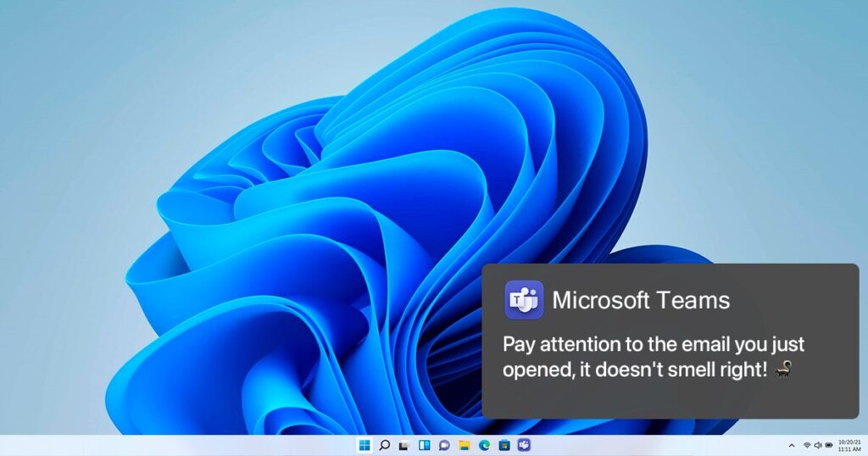Open the Widgets panel icon
This screenshot has width=868, height=456.
pos(424,445)
